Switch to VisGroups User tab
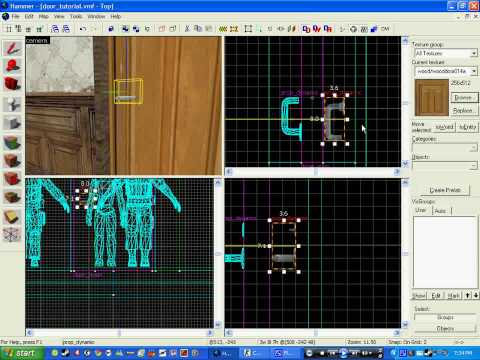The width and height of the screenshot is (480, 360). tap(421, 211)
